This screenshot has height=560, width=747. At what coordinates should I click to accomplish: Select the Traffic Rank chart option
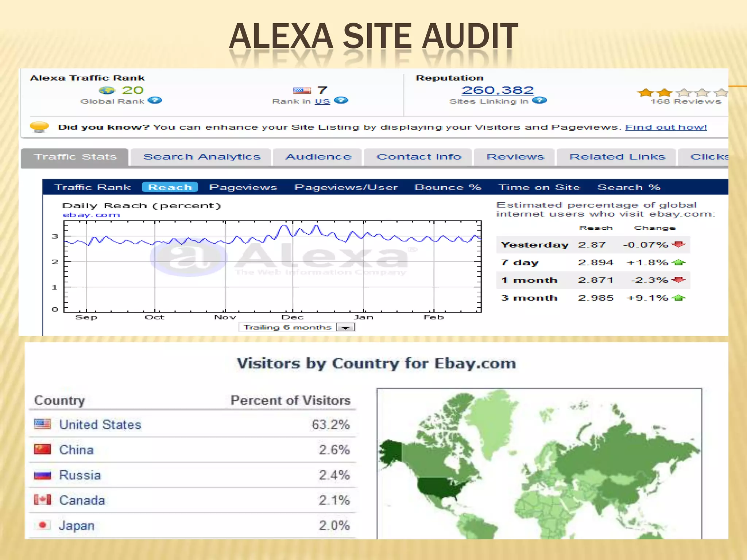(x=92, y=187)
